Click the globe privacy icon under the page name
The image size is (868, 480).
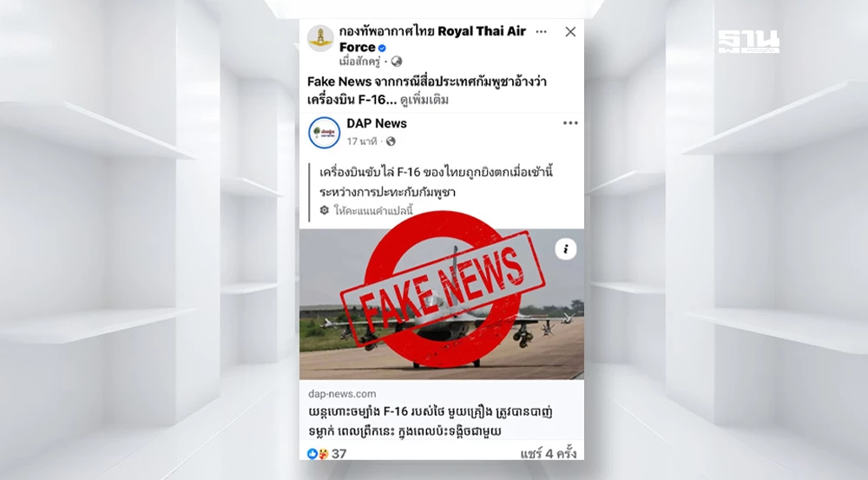click(397, 62)
